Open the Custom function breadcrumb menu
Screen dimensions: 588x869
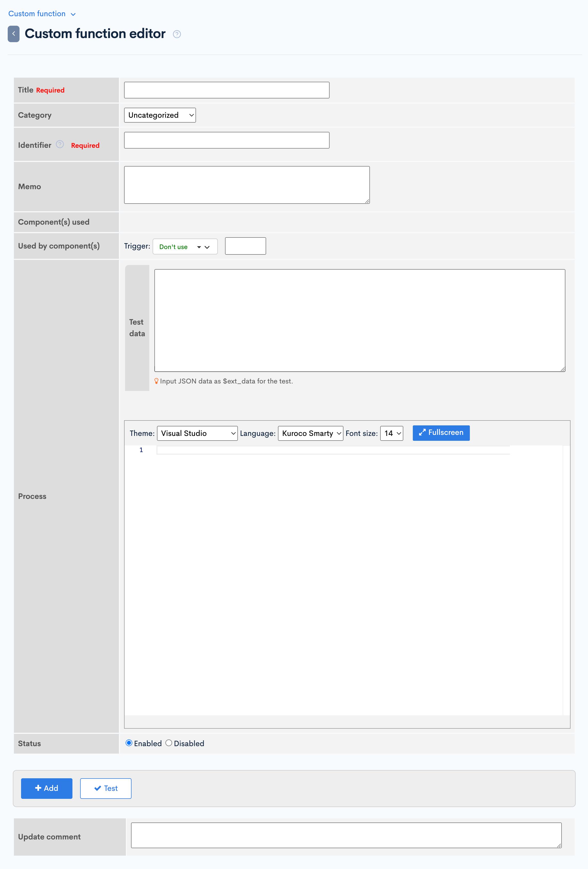click(37, 13)
